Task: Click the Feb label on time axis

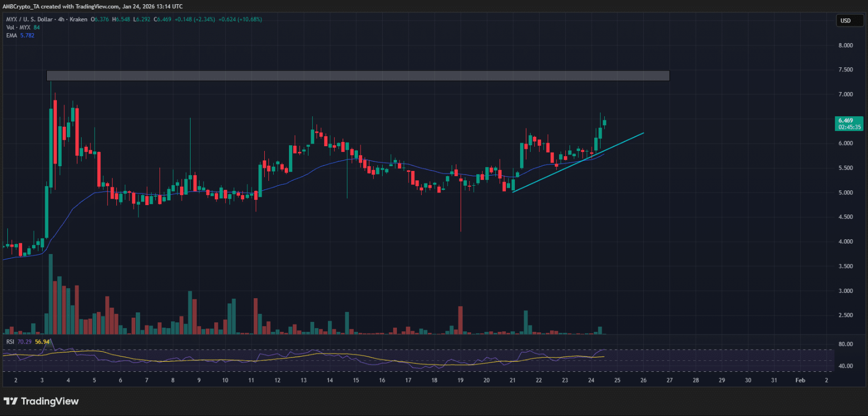Action: click(800, 380)
